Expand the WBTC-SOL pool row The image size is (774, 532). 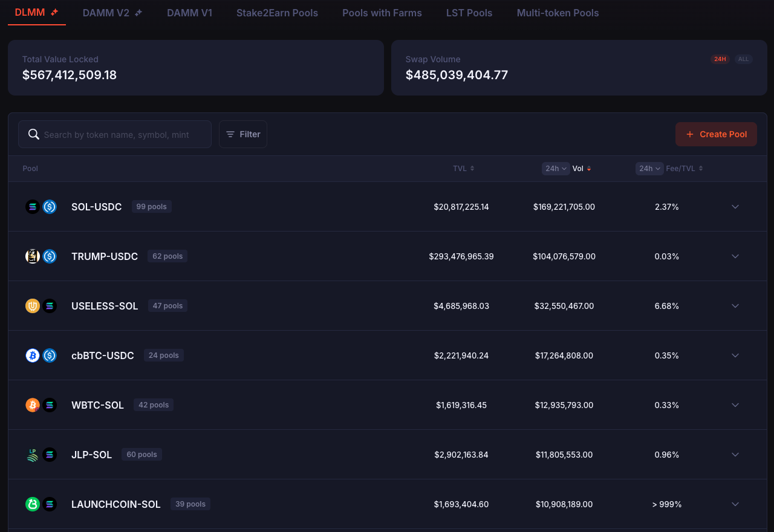(x=735, y=405)
